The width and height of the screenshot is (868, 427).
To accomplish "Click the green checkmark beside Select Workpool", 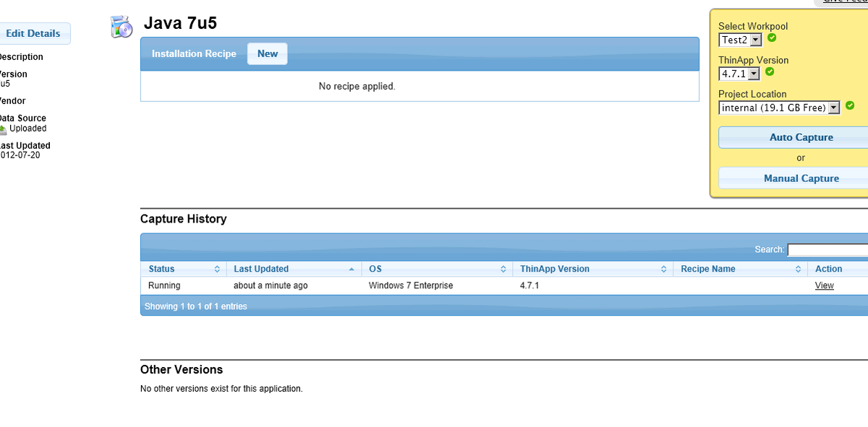I will click(x=772, y=38).
